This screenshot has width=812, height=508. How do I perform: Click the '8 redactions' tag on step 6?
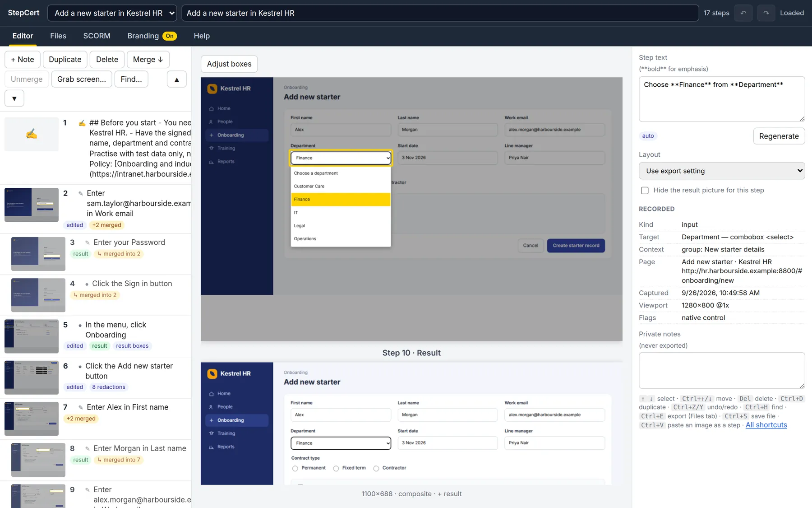[x=109, y=387]
